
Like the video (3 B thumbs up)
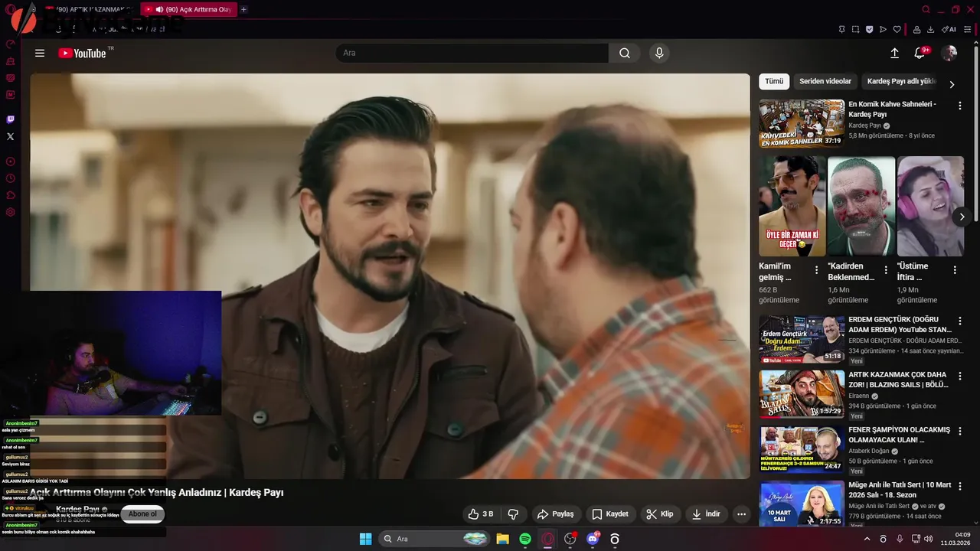point(480,514)
